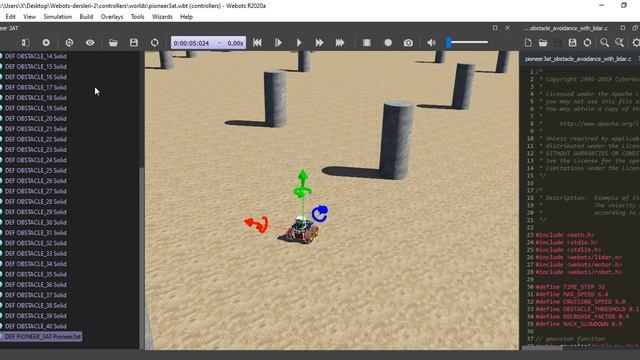Select DEF OBSTACLE_20 Solid node

point(36,118)
